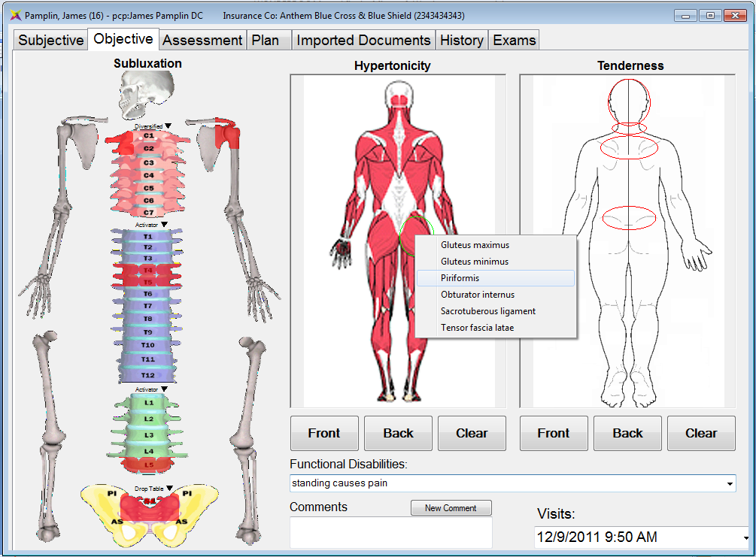The width and height of the screenshot is (756, 557).
Task: Mark the L4 vertebra
Action: point(148,451)
